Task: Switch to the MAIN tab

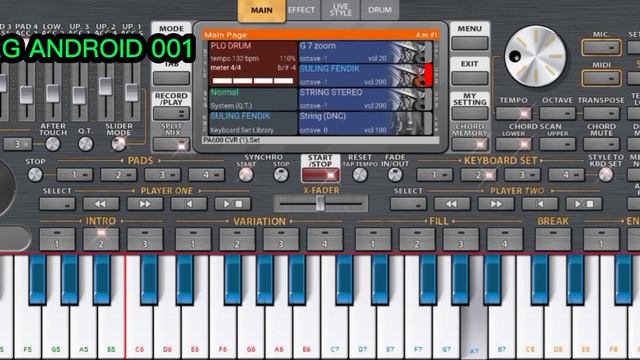Action: [x=262, y=10]
